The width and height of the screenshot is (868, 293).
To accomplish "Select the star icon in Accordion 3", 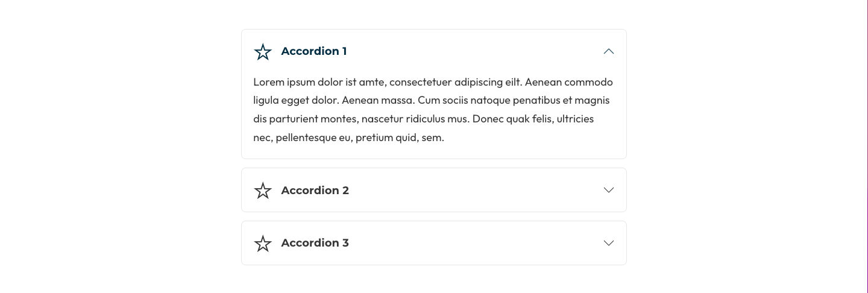I will click(x=263, y=244).
